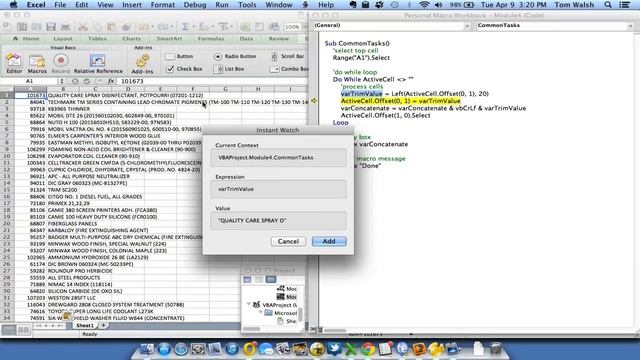Select the row with KB3965 THINNER

point(7,109)
